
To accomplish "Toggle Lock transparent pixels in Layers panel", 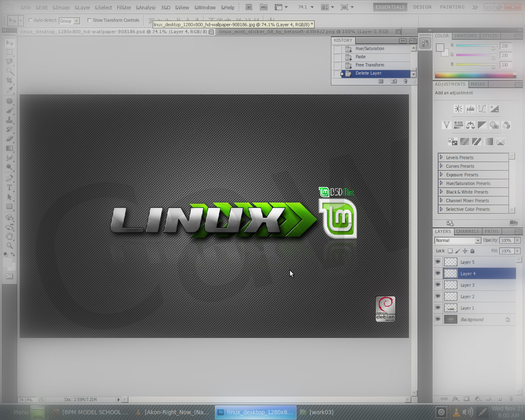I will [450, 251].
